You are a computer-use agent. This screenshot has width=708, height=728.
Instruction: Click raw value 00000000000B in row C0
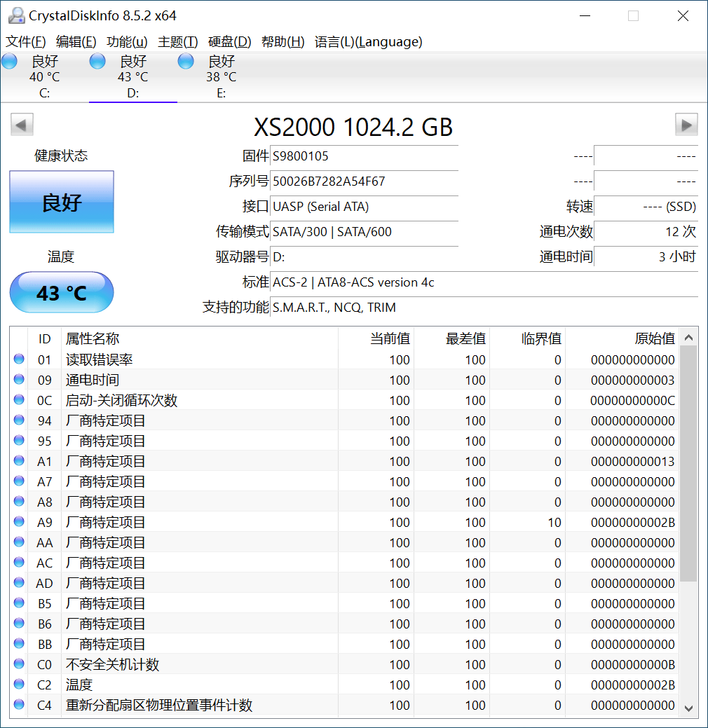(x=632, y=665)
